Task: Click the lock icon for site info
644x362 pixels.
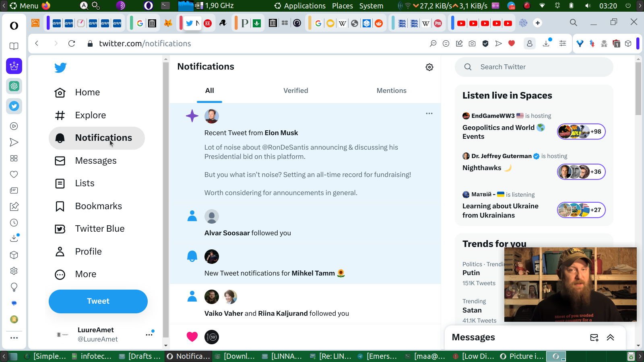Action: (90, 43)
